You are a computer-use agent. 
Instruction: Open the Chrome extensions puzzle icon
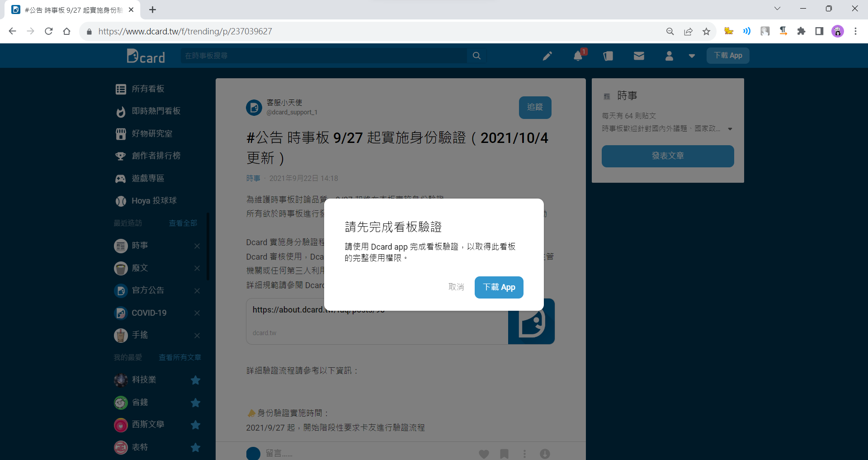click(x=801, y=31)
